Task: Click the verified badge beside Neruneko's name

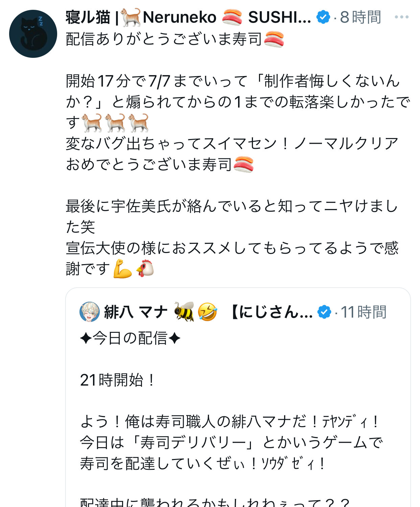Action: [x=323, y=17]
